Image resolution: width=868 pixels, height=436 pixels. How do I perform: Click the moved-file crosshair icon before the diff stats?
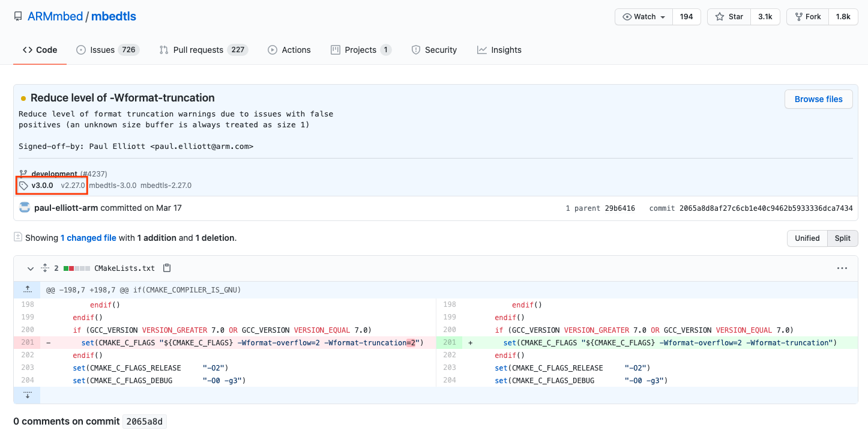point(44,268)
